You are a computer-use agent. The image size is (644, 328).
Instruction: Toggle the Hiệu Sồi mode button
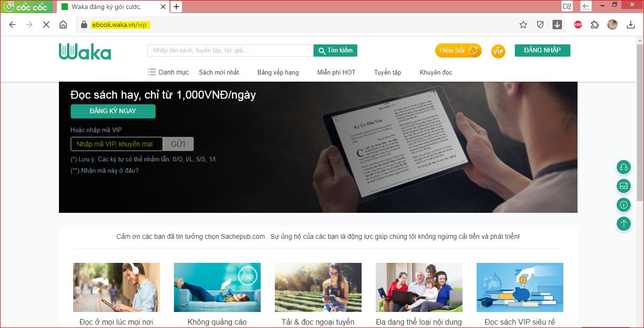click(458, 50)
